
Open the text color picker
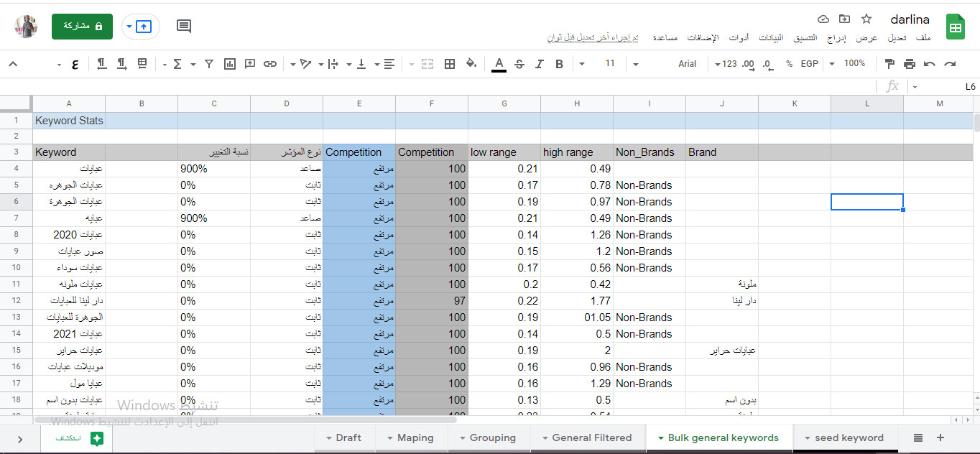click(x=499, y=63)
